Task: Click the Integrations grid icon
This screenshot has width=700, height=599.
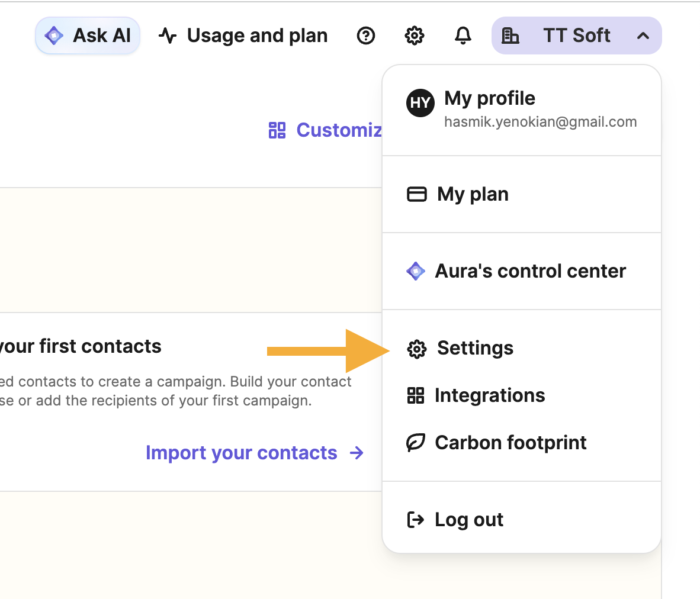Action: click(x=416, y=395)
